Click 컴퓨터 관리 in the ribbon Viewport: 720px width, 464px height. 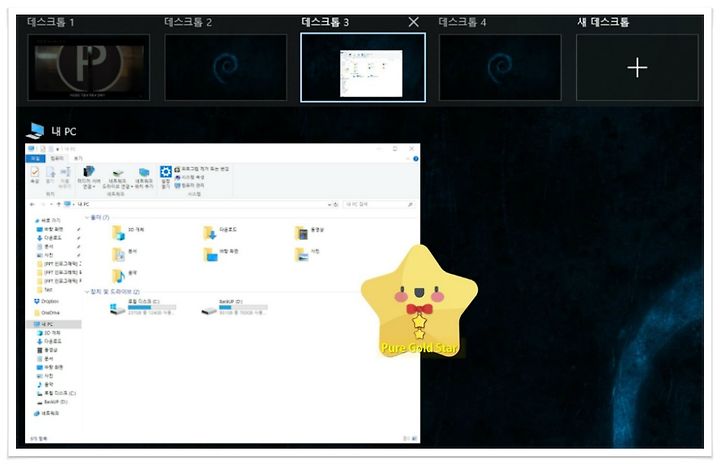tap(190, 185)
